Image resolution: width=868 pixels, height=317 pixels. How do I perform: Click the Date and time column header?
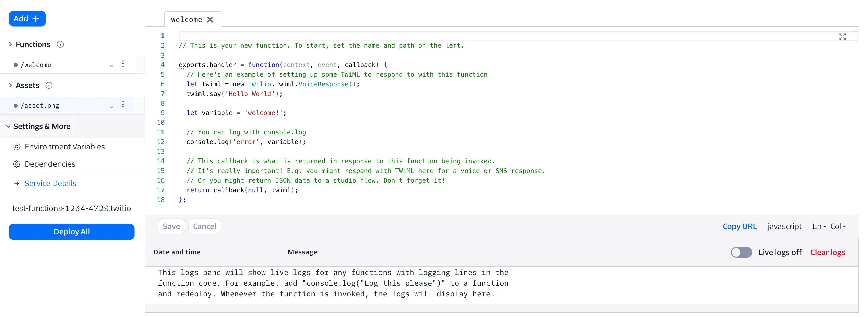point(177,252)
